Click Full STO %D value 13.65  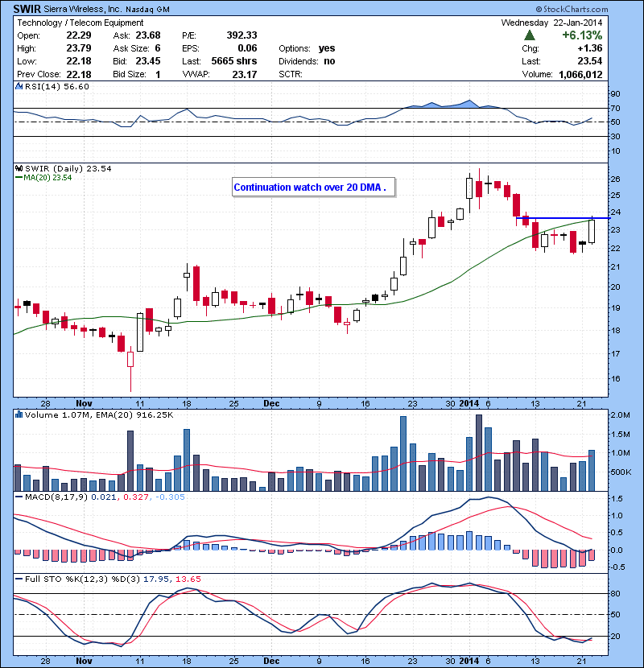(188, 579)
